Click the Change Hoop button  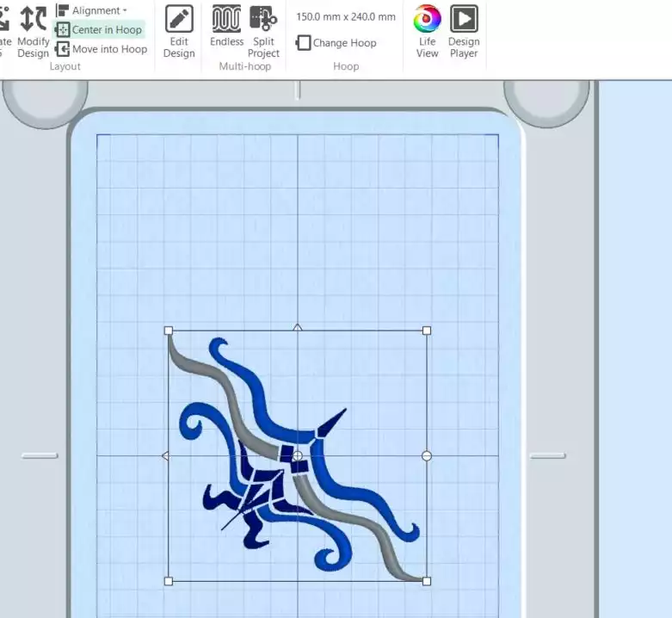point(336,43)
